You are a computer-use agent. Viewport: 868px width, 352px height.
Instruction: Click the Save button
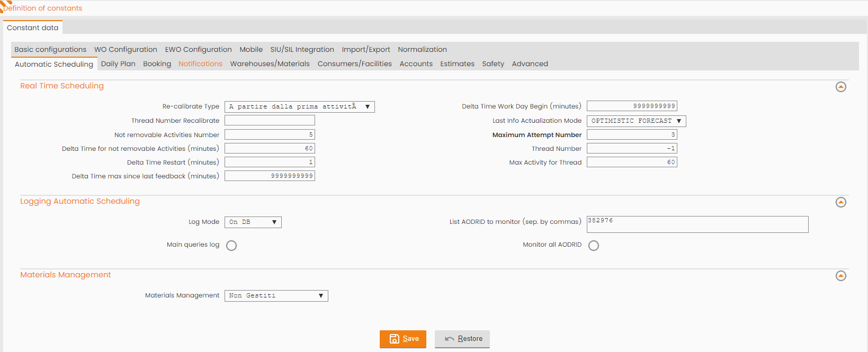point(403,339)
